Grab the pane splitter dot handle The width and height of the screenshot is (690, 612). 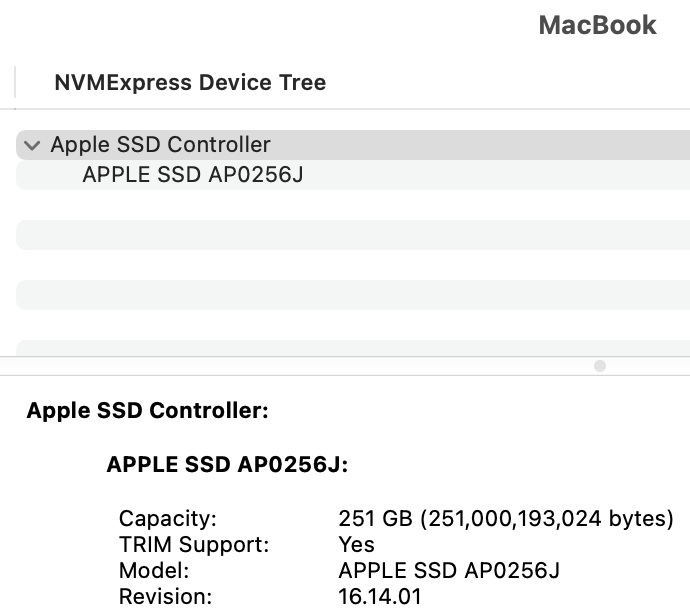click(600, 366)
